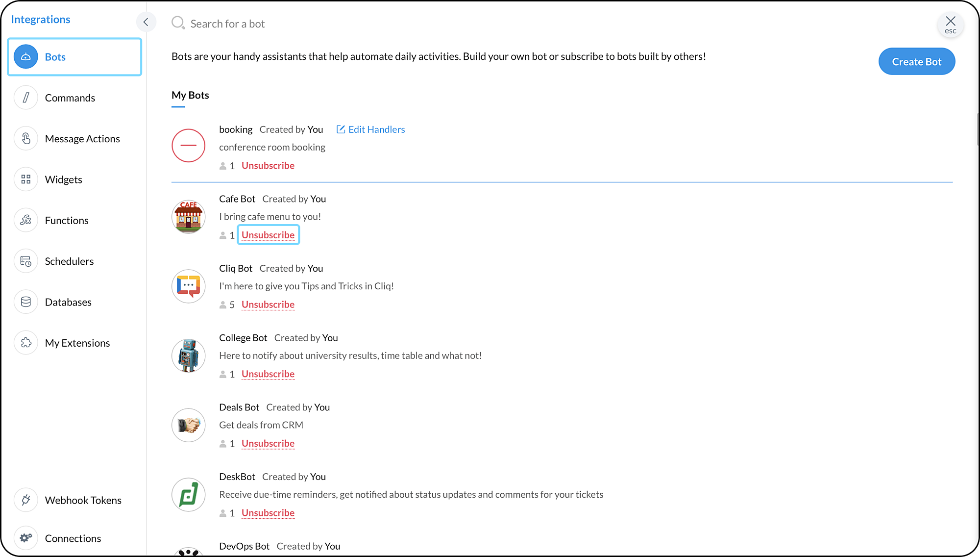The height and width of the screenshot is (557, 980).
Task: Open Edit Handlers for booking bot
Action: point(370,129)
